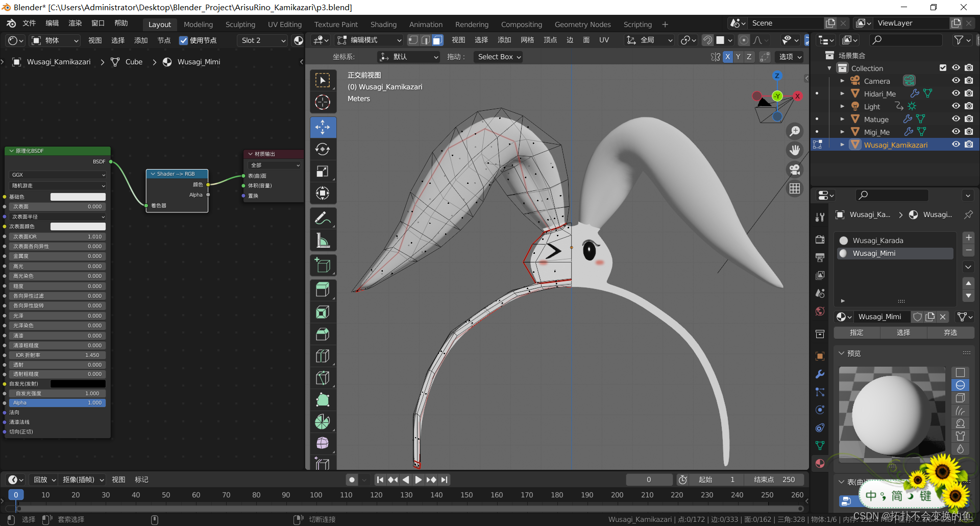Choose the 3D Cursor tool
Screen dimensions: 980x526
pyautogui.click(x=323, y=102)
